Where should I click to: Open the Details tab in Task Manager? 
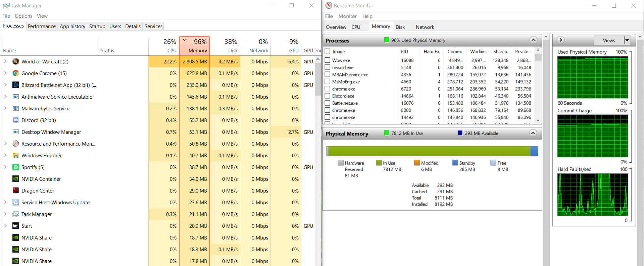[133, 26]
